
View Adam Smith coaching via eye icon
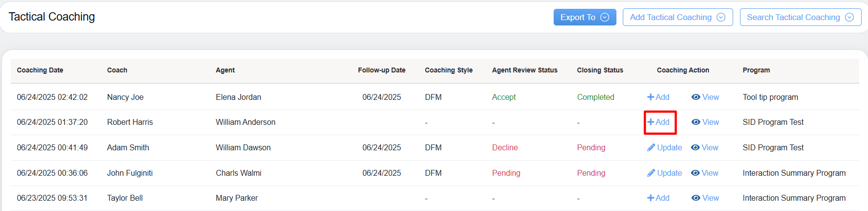pos(705,147)
